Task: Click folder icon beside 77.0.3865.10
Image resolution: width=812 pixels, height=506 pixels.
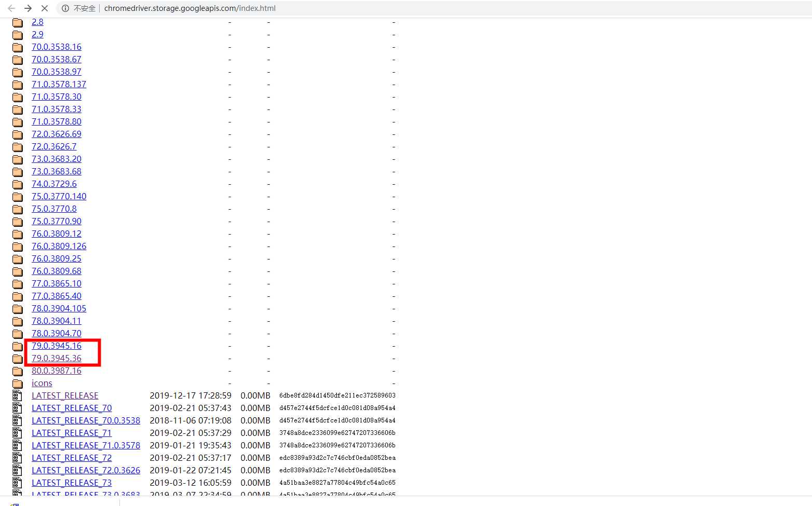Action: 18,284
